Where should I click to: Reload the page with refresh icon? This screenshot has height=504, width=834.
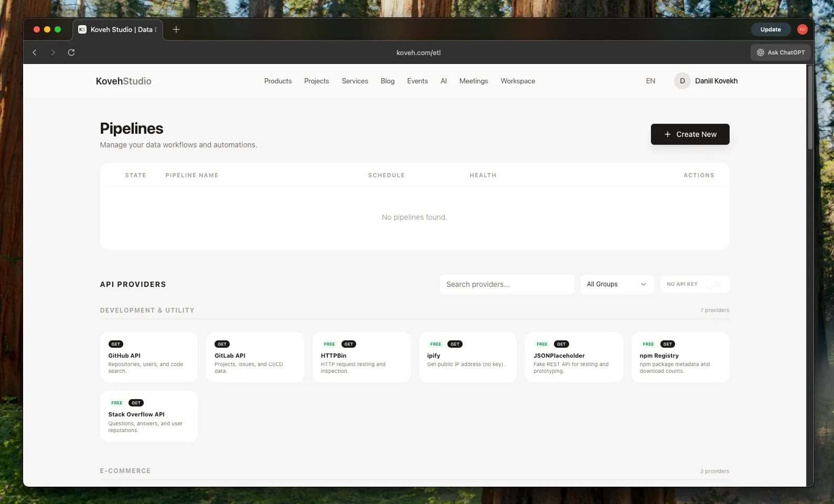(71, 52)
